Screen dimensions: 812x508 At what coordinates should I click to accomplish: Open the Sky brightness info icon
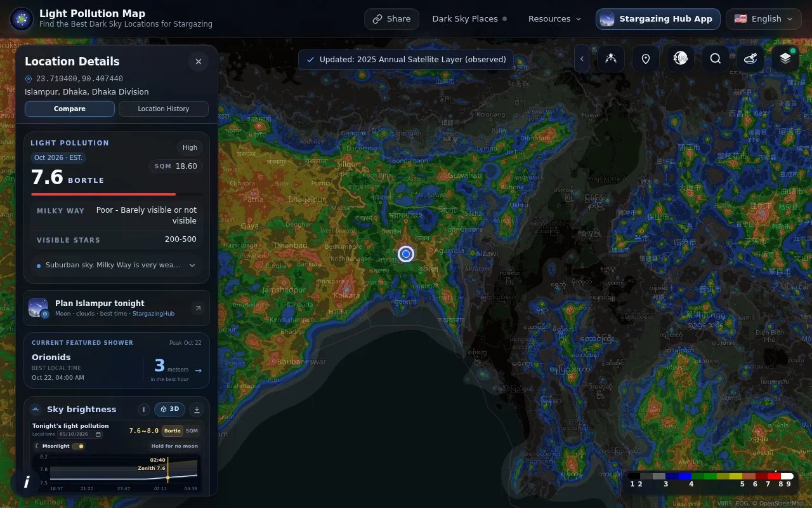click(x=144, y=410)
